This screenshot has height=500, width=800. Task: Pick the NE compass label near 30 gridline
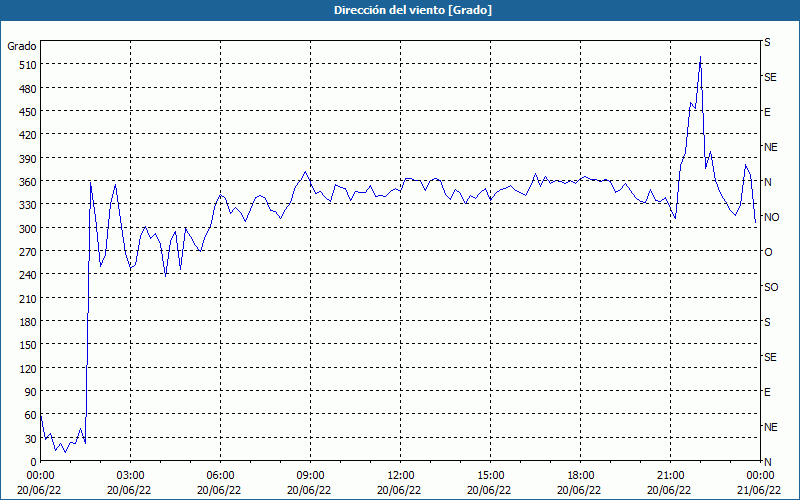(x=770, y=427)
